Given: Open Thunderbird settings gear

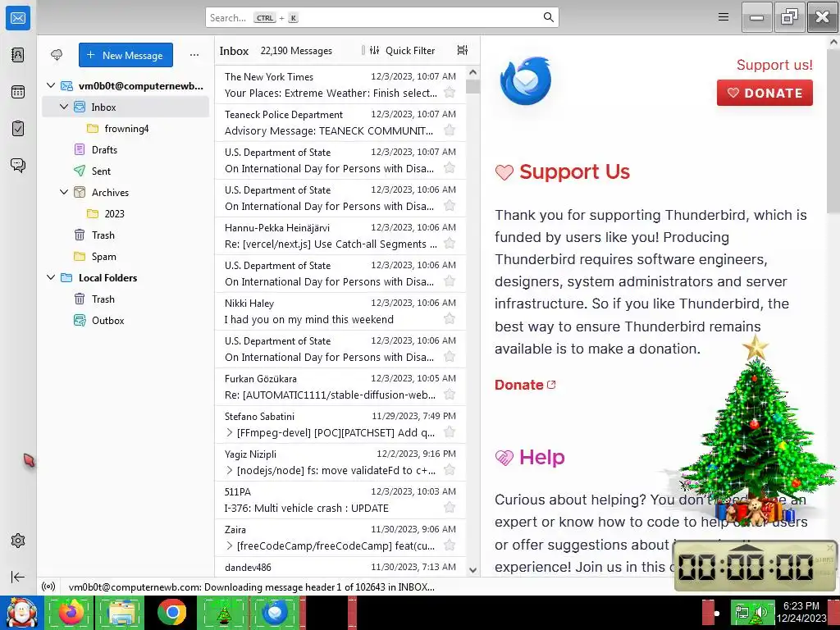Looking at the screenshot, I should point(18,541).
